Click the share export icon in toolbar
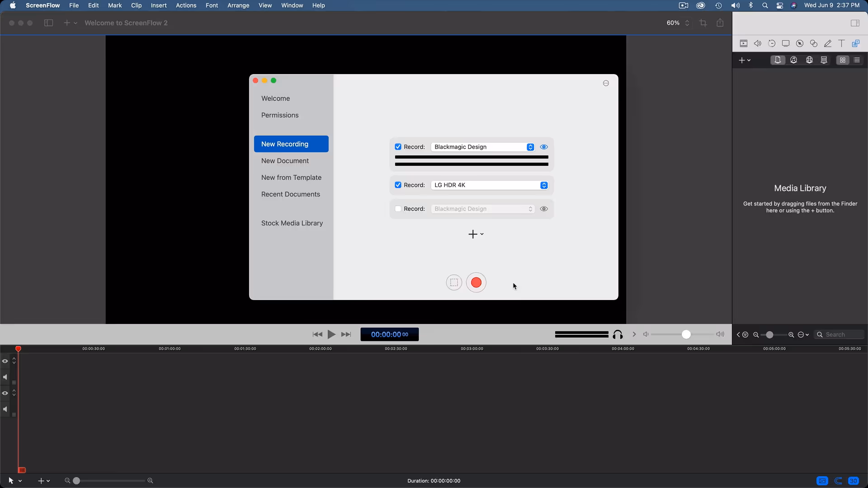This screenshot has height=488, width=868. tap(720, 23)
